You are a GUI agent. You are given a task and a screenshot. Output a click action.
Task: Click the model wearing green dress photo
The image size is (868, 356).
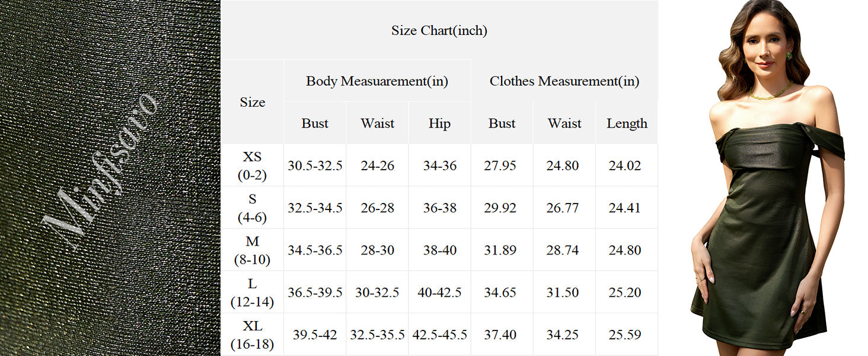click(x=765, y=178)
